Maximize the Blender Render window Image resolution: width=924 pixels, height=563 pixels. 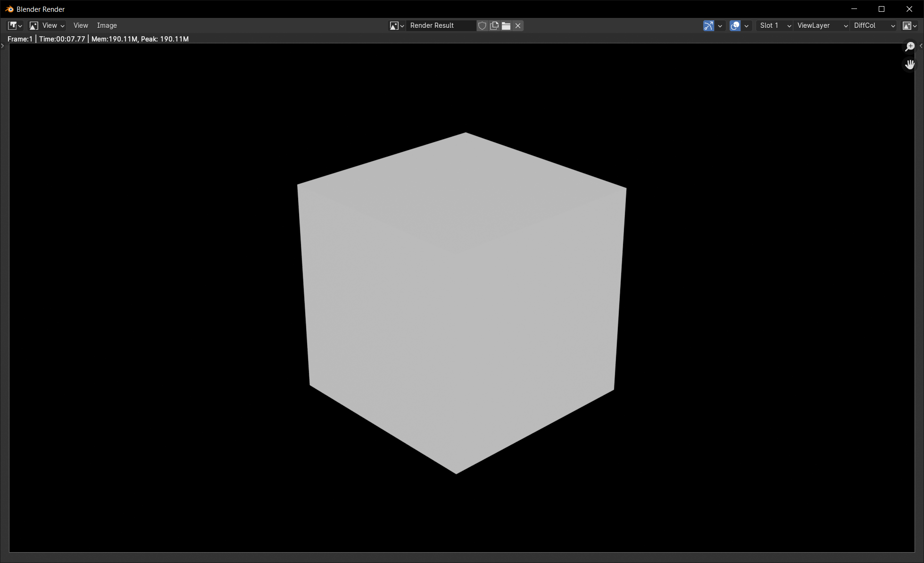pyautogui.click(x=881, y=9)
